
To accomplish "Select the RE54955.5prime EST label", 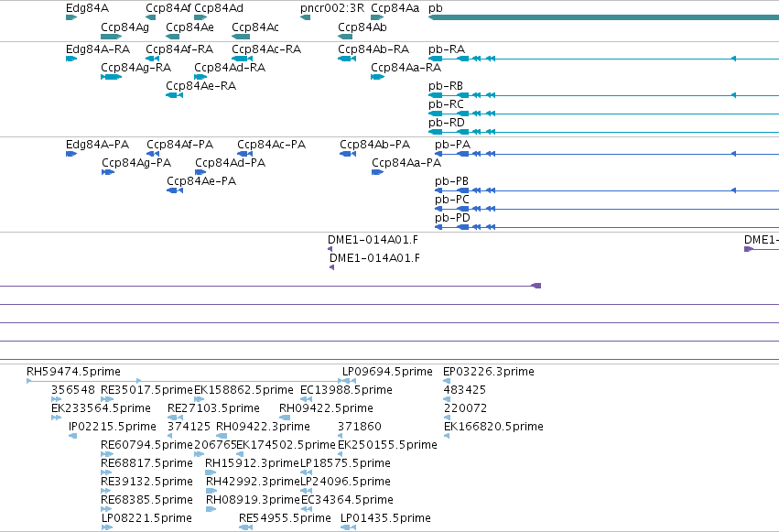I will pos(286,518).
